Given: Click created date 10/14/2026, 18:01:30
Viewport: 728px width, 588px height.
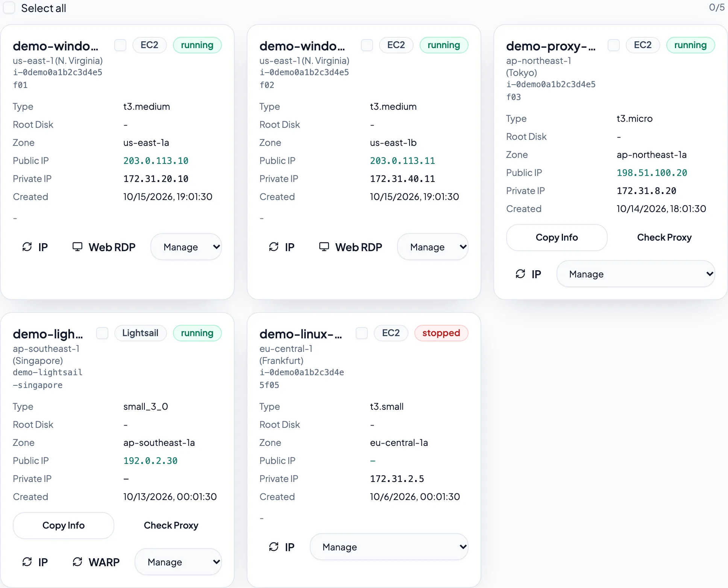Looking at the screenshot, I should click(x=661, y=209).
